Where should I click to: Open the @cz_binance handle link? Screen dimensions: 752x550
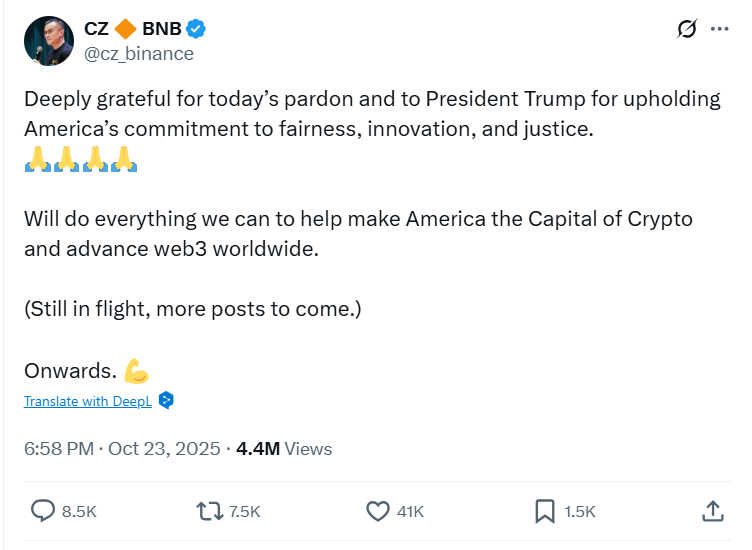139,53
